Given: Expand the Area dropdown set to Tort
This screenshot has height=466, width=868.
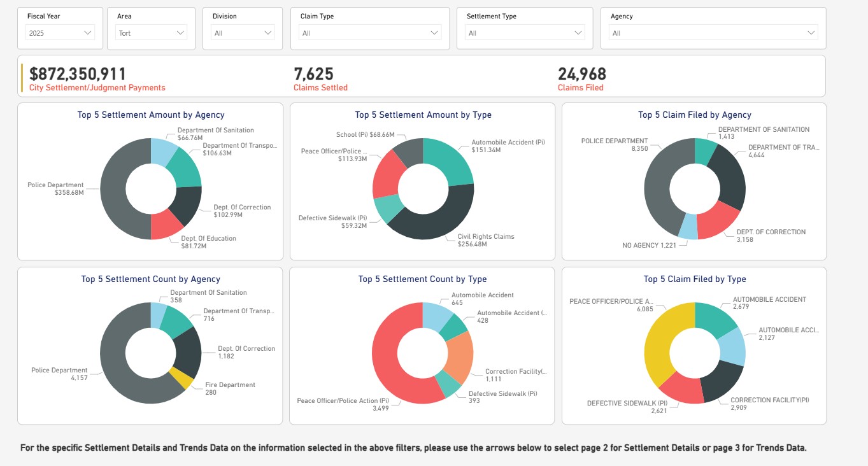Looking at the screenshot, I should pyautogui.click(x=152, y=33).
